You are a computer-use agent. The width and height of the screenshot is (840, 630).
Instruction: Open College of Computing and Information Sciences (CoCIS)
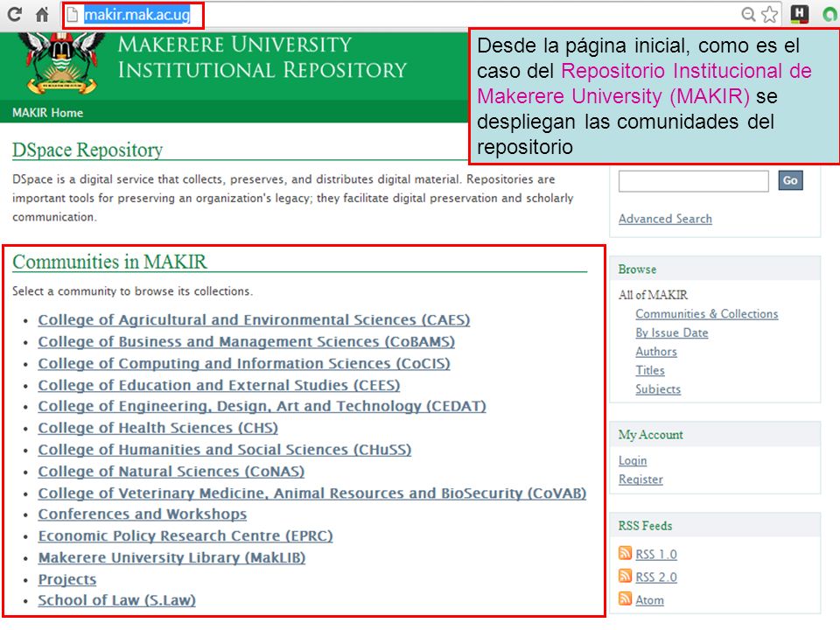(244, 363)
